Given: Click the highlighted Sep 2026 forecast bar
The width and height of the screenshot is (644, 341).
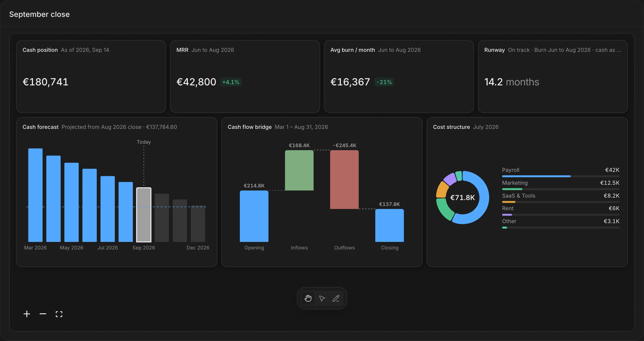Looking at the screenshot, I should 144,215.
